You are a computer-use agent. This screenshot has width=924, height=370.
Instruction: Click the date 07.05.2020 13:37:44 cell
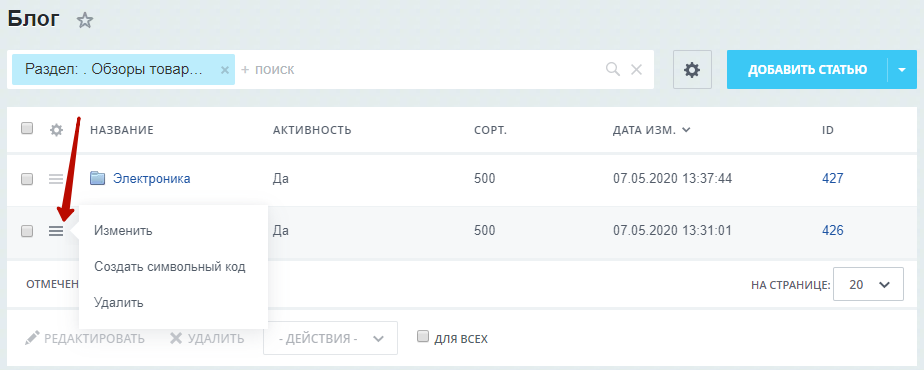pos(672,178)
